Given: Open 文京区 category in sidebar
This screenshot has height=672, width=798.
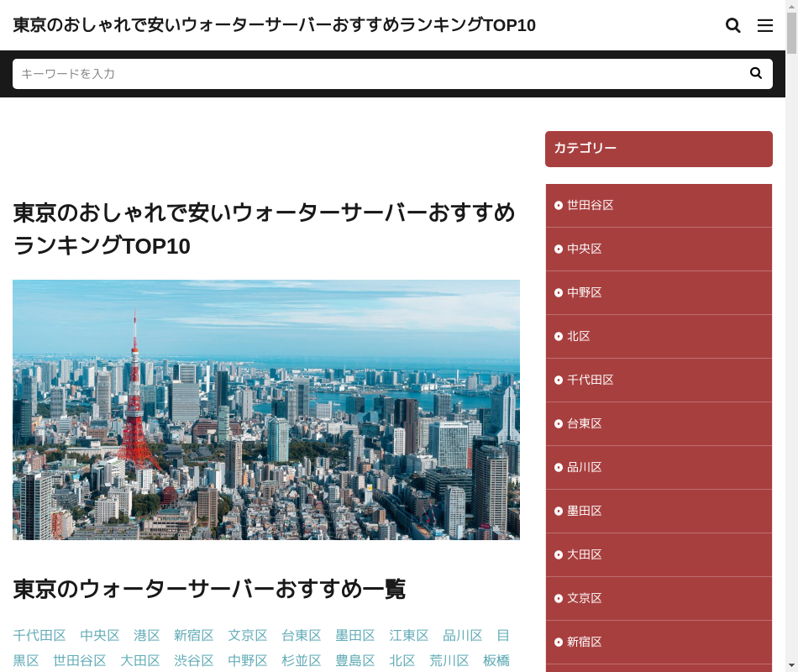Looking at the screenshot, I should [x=659, y=599].
